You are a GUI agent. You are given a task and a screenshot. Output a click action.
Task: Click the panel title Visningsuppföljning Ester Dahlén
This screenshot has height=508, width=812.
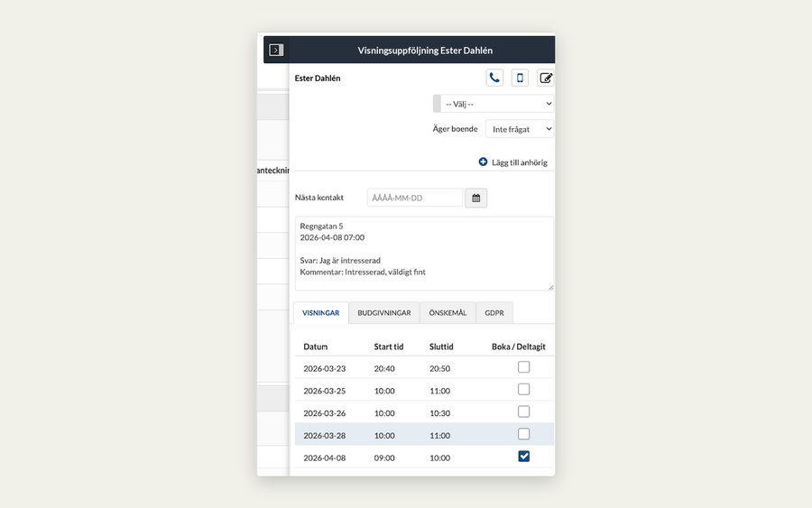[x=425, y=51]
